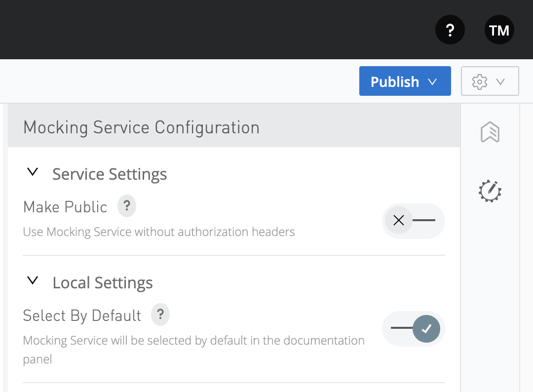Viewport: 533px width, 392px height.
Task: Open the Publish dropdown arrow
Action: (x=433, y=81)
